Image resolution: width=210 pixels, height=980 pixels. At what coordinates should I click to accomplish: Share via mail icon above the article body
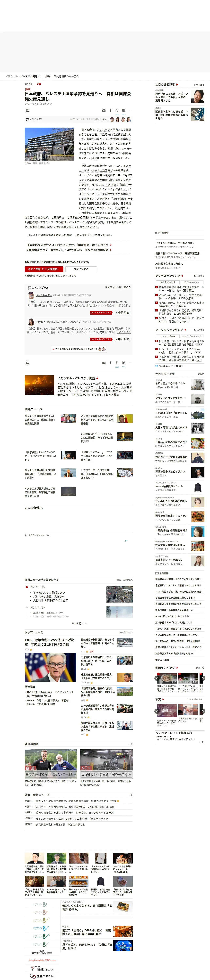click(104, 111)
